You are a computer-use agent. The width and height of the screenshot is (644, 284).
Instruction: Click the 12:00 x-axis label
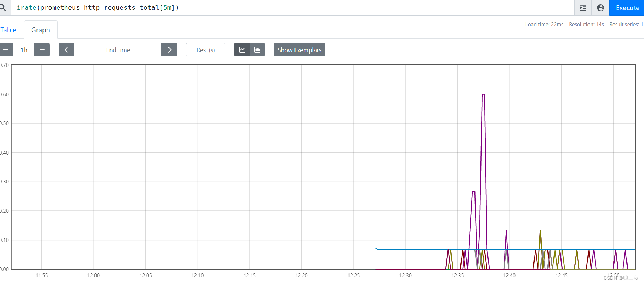point(93,276)
